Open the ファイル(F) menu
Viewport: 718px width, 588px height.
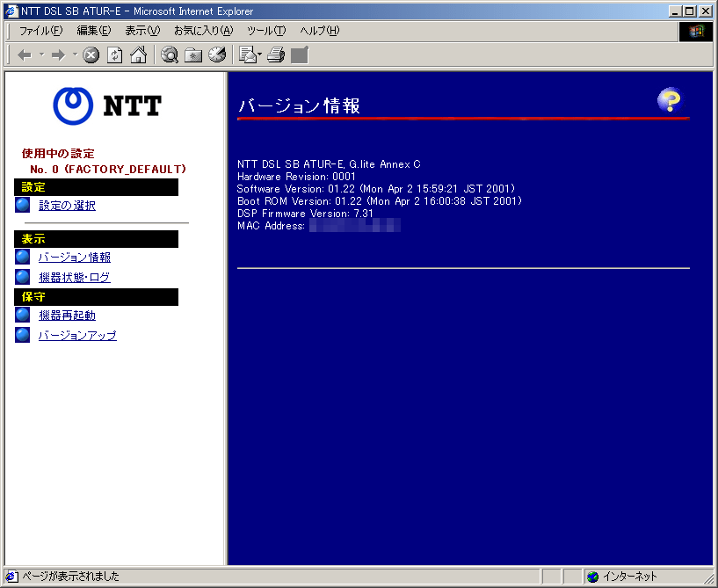click(x=40, y=31)
